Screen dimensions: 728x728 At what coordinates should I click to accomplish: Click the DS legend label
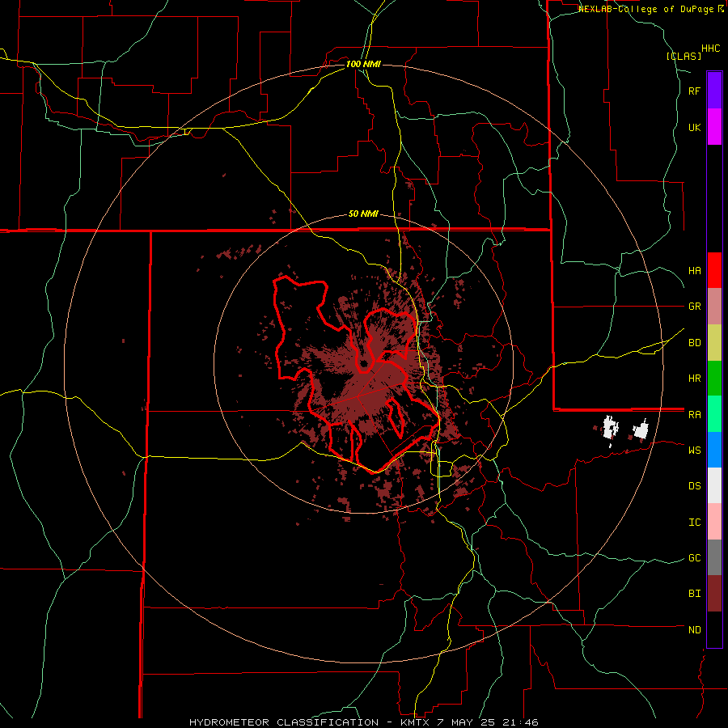click(694, 486)
